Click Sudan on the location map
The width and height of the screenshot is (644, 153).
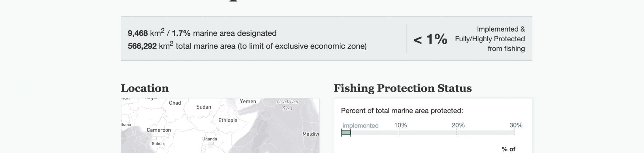204,107
